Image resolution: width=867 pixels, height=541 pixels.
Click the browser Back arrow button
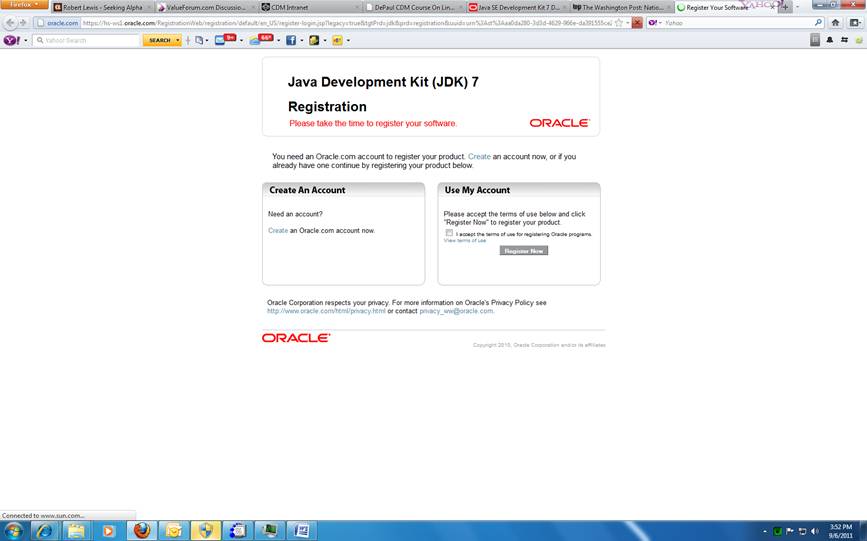(10, 23)
